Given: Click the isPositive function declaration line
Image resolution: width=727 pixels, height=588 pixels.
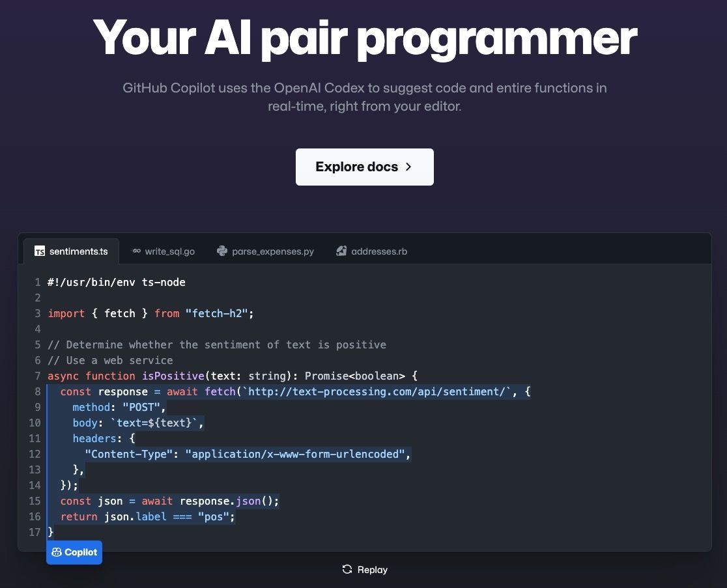Looking at the screenshot, I should pos(233,376).
